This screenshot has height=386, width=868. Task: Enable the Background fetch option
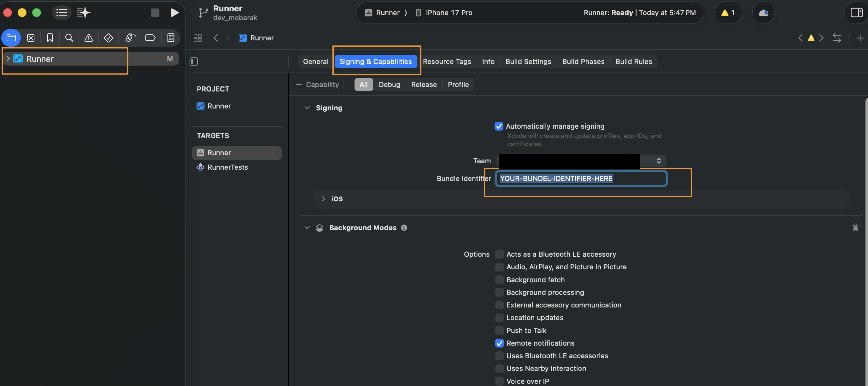pos(499,279)
